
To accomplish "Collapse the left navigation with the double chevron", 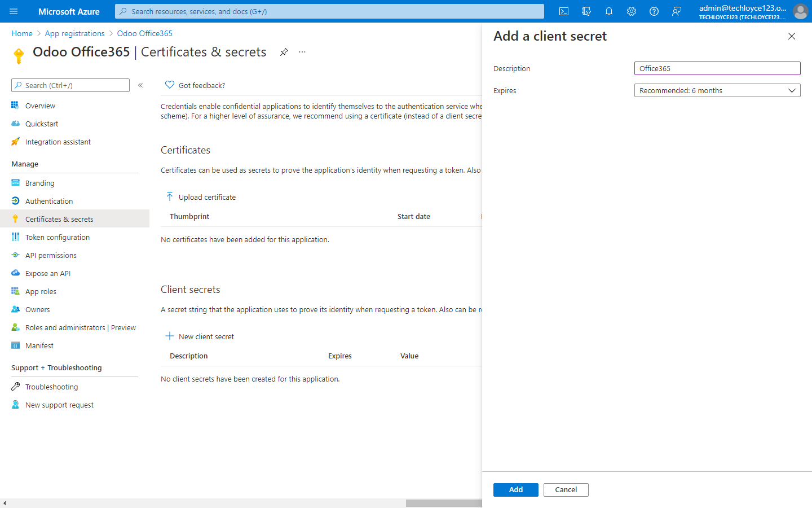I will click(x=140, y=85).
